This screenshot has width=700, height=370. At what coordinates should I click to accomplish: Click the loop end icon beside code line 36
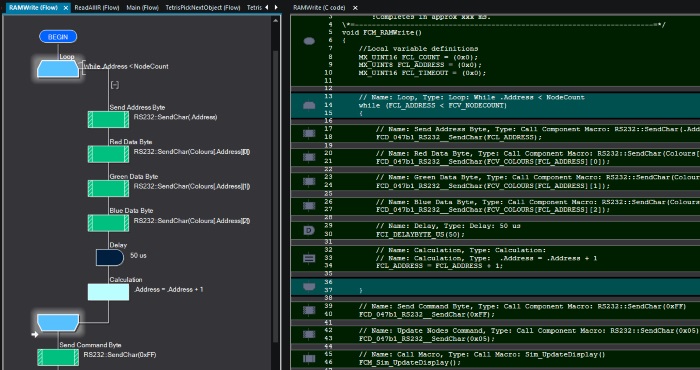(x=309, y=287)
